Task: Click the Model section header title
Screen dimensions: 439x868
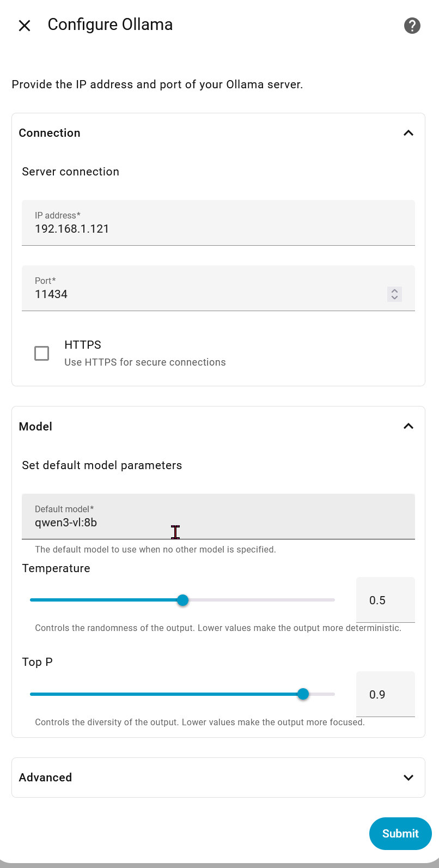Action: (35, 426)
